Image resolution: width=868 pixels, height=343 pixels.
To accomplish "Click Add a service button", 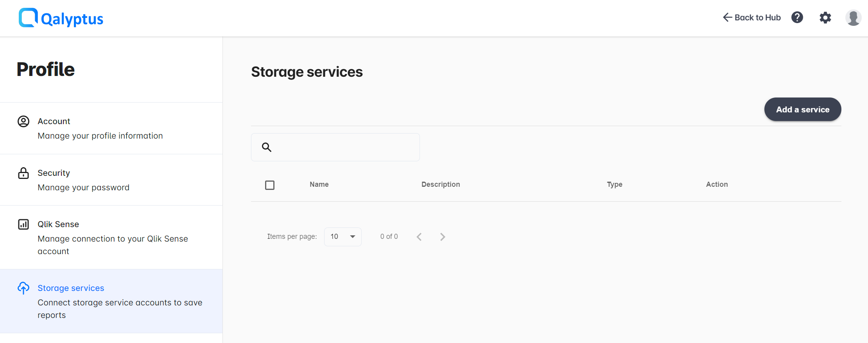I will 803,109.
